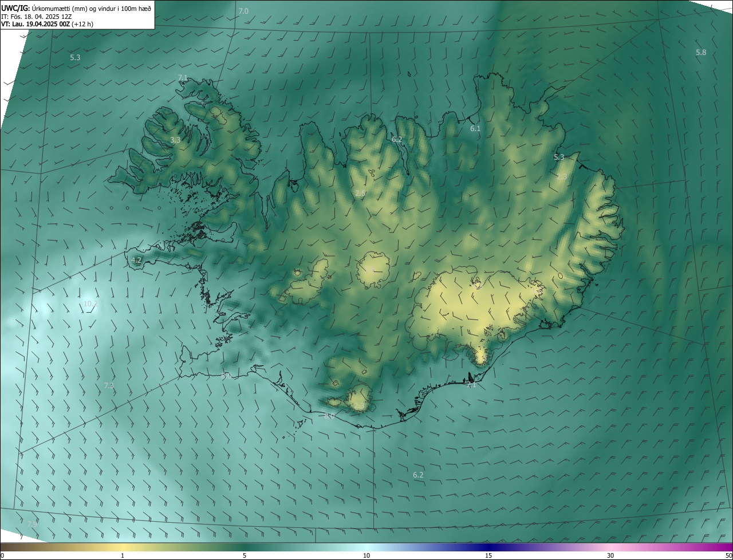
Task: Click the colorbar tick labeled 15
Action: pyautogui.click(x=488, y=556)
